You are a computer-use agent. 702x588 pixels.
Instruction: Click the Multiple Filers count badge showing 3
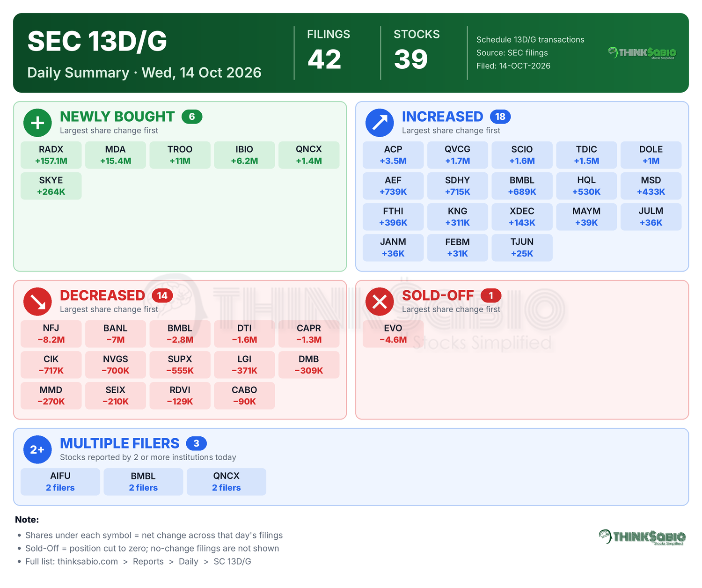pos(197,443)
